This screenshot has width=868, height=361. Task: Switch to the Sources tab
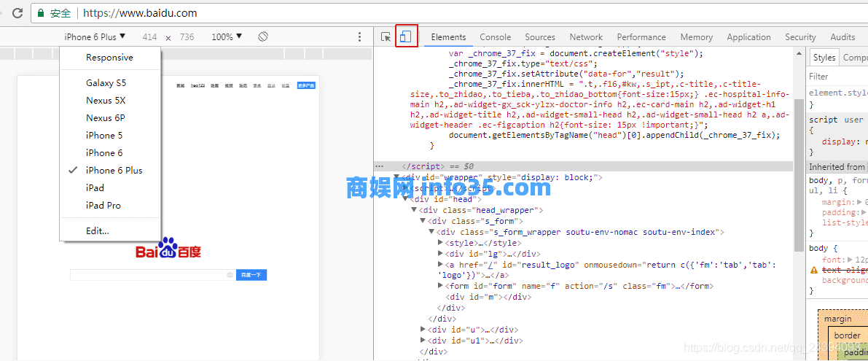tap(540, 37)
